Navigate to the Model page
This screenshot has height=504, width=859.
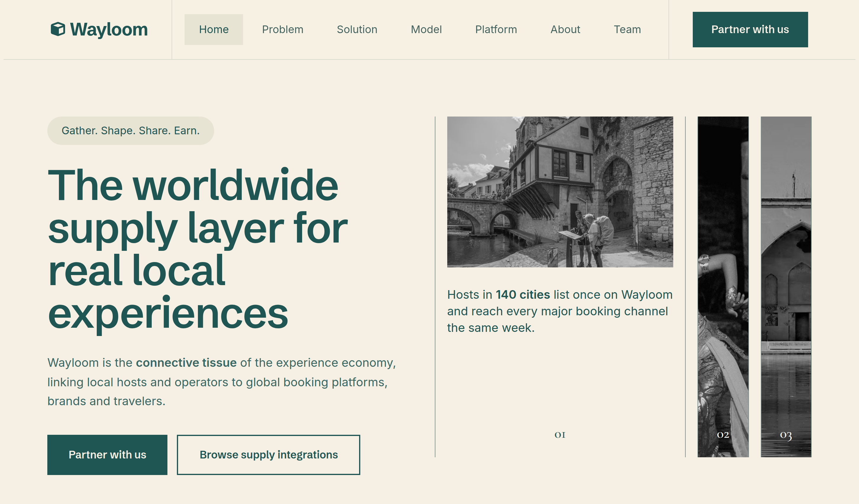coord(426,30)
